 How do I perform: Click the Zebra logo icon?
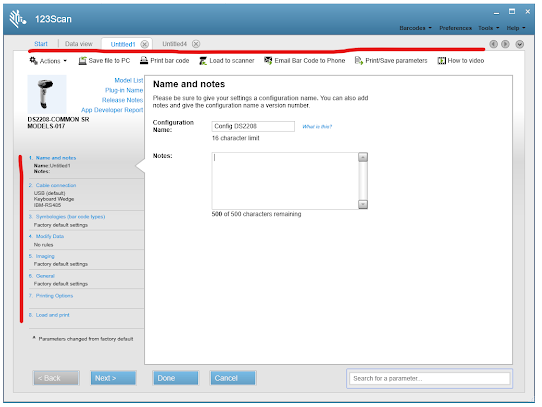pos(17,19)
